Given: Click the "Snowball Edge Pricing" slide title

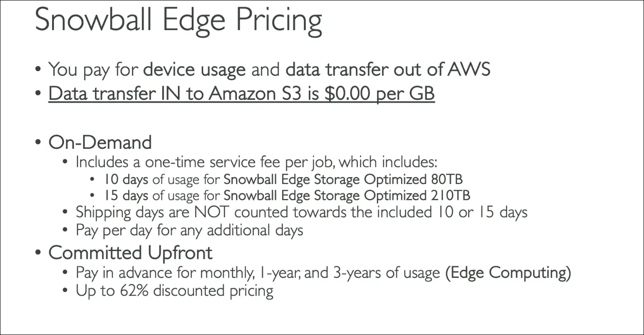Looking at the screenshot, I should (178, 21).
